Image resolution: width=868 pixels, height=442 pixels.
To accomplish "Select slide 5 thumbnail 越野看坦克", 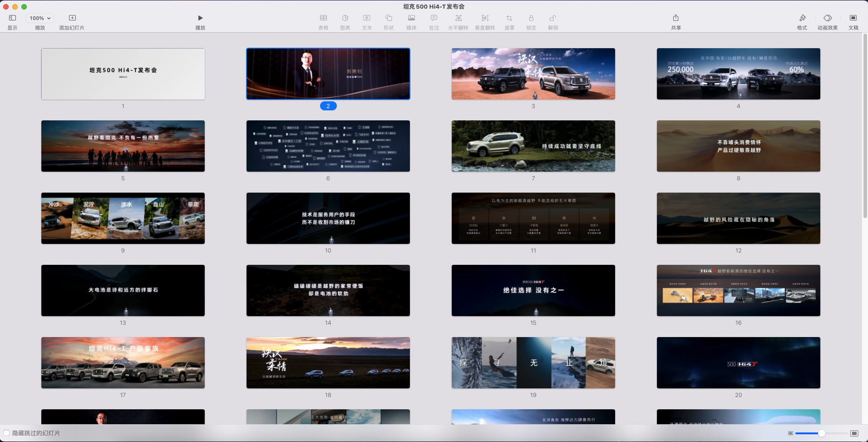I will [x=123, y=146].
